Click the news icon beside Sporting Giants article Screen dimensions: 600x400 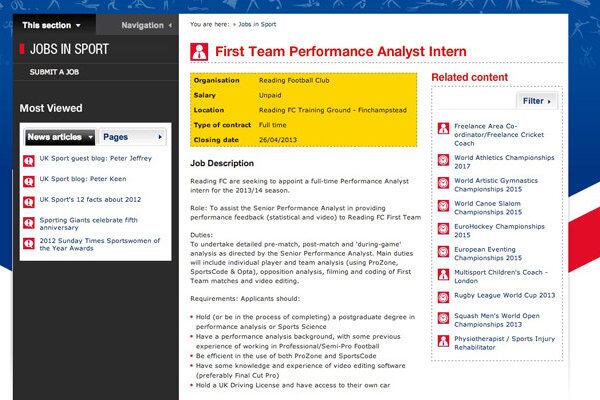pyautogui.click(x=29, y=223)
